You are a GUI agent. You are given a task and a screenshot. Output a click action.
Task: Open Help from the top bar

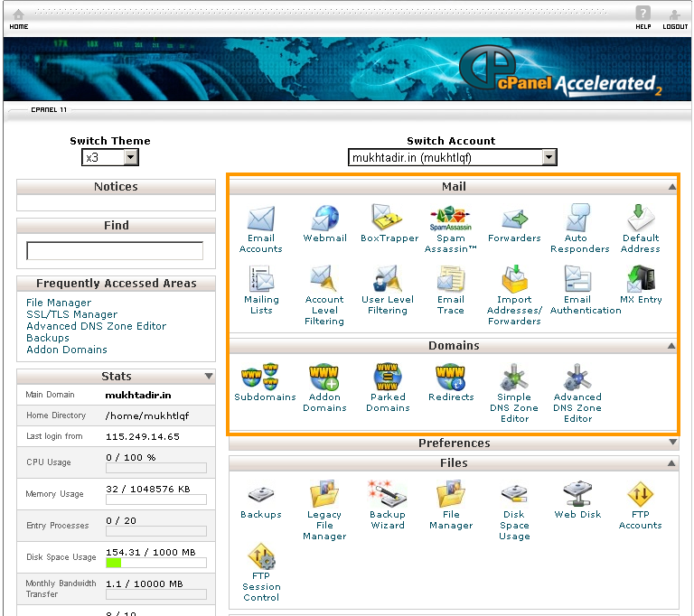642,18
